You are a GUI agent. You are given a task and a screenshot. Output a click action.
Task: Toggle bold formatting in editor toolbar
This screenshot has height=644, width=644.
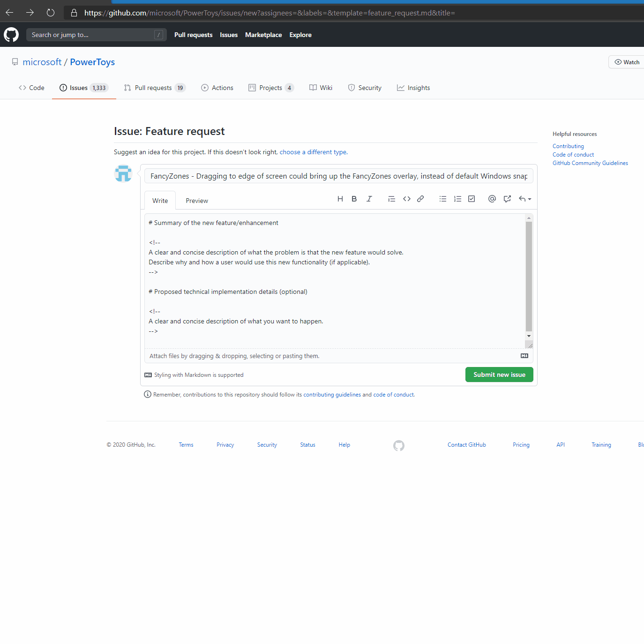pyautogui.click(x=354, y=199)
